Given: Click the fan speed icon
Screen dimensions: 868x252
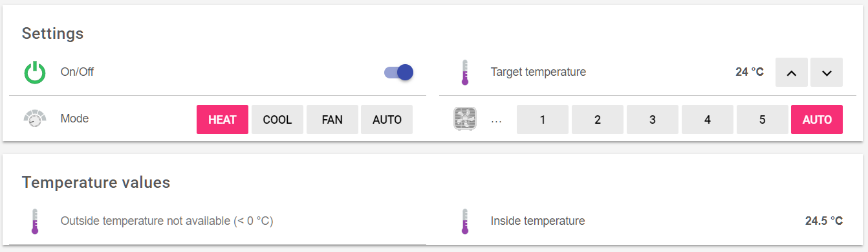Looking at the screenshot, I should click(465, 119).
